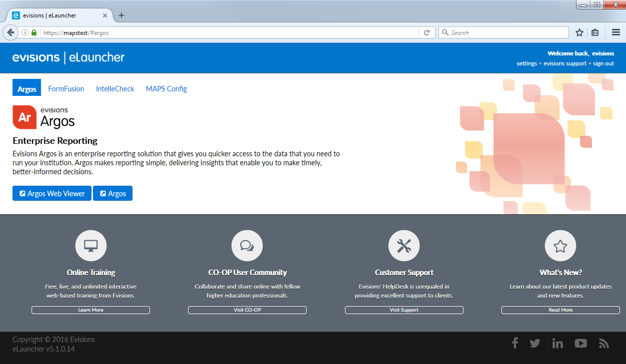Click the browser back arrow button
This screenshot has width=626, height=364.
pos(10,32)
